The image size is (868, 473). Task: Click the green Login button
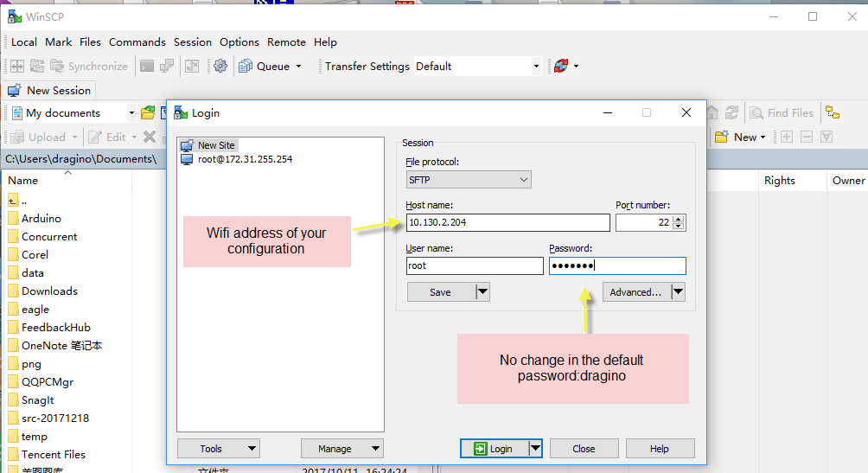(x=494, y=449)
